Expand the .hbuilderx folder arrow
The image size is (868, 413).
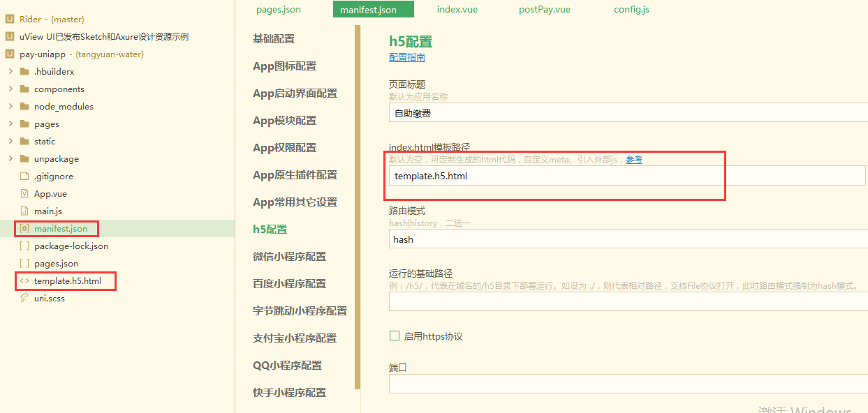click(x=10, y=72)
